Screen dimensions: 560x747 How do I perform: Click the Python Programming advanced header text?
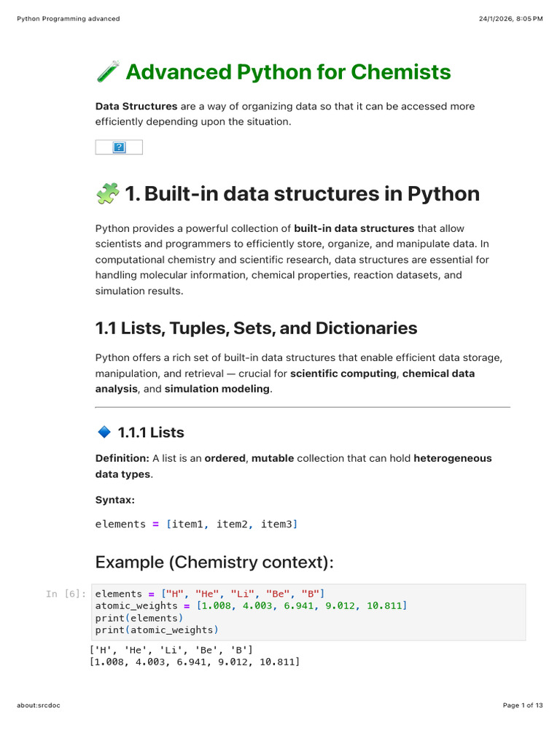point(69,18)
